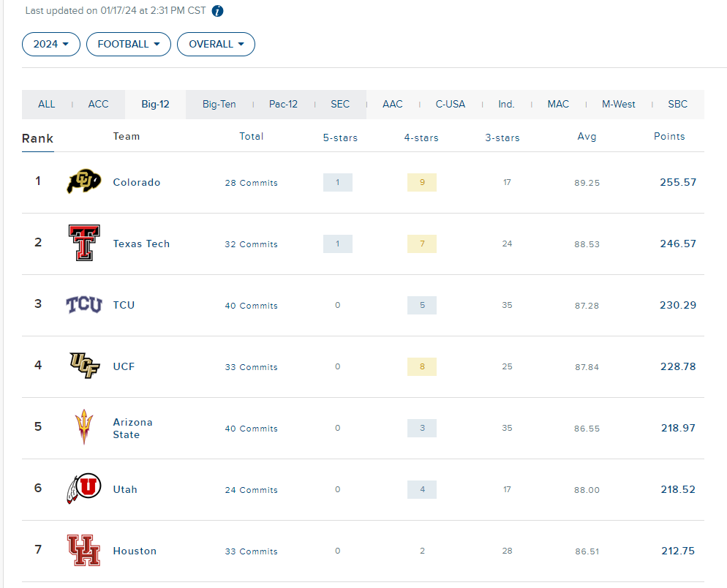This screenshot has height=588, width=727.
Task: Click the Texas Tech logo
Action: (x=84, y=243)
